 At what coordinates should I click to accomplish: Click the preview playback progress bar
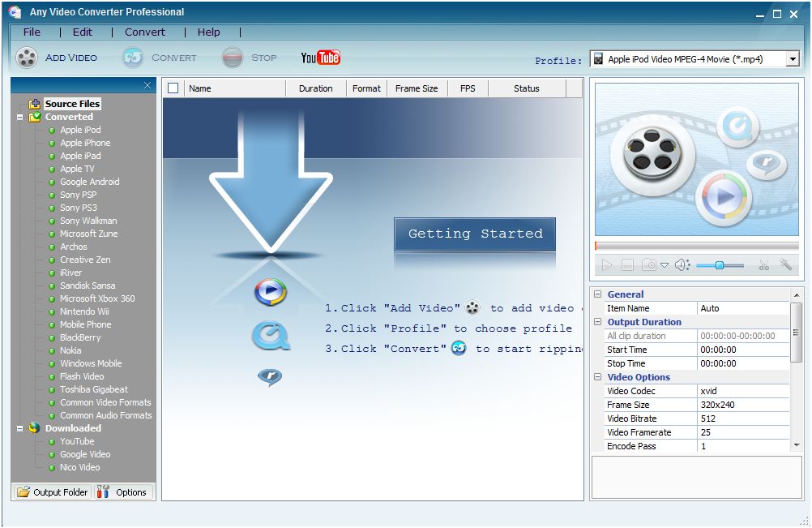point(697,246)
